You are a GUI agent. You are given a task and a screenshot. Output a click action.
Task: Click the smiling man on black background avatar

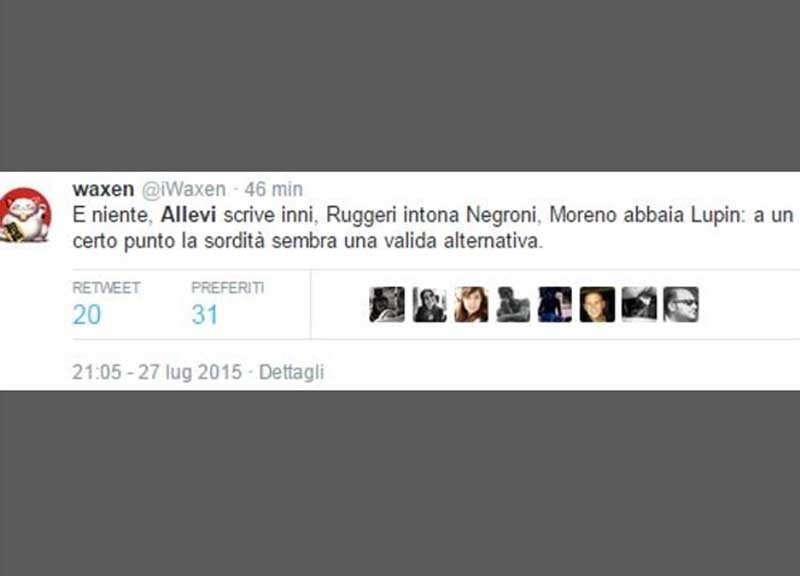597,305
